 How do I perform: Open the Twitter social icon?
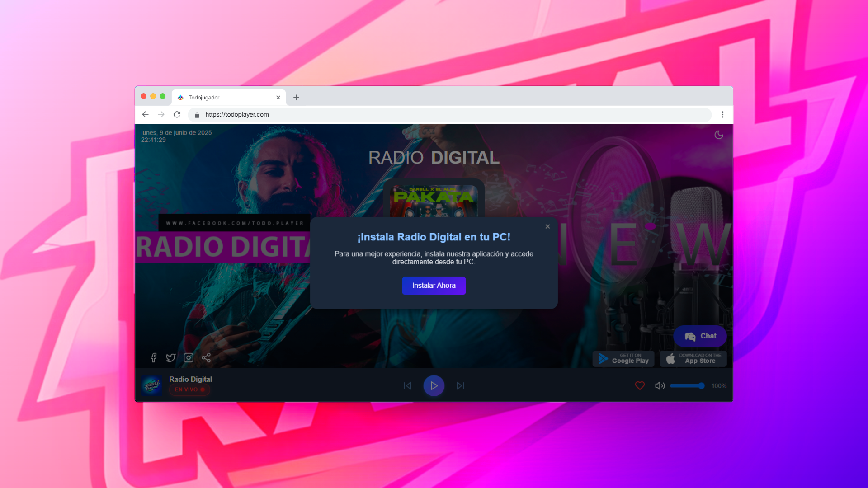[x=170, y=358]
